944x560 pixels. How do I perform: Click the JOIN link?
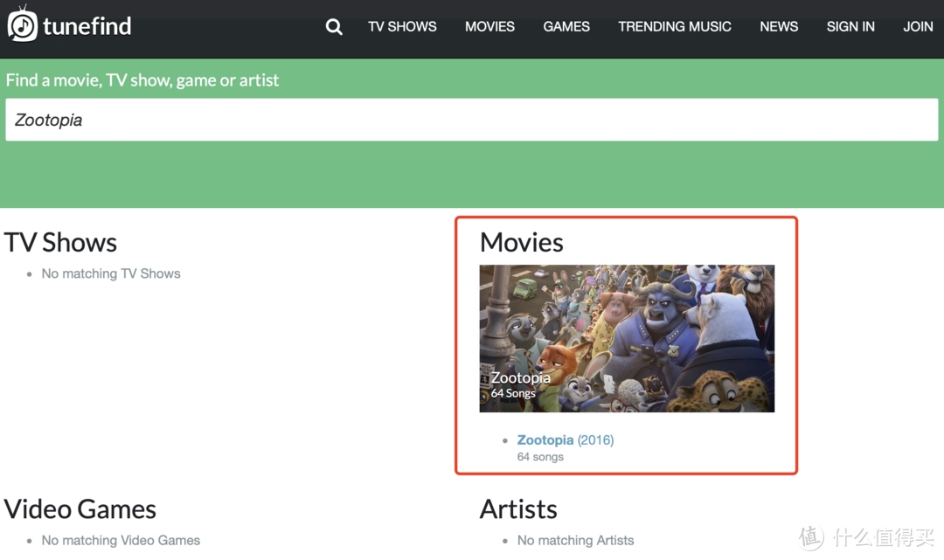pyautogui.click(x=918, y=26)
